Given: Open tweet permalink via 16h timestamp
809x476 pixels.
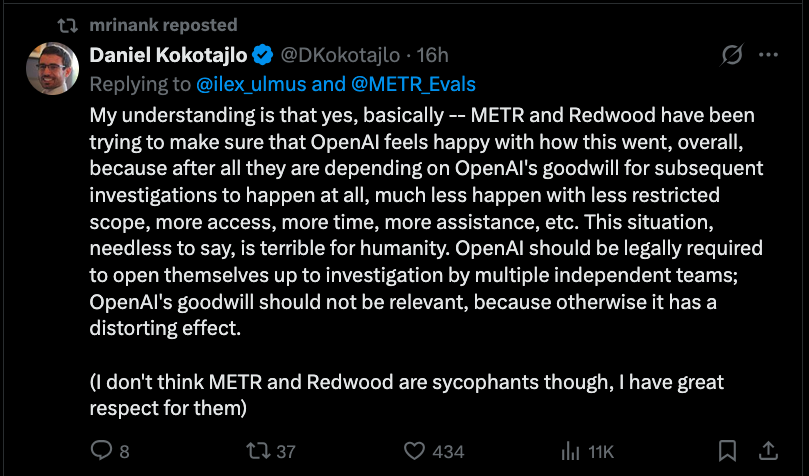Looking at the screenshot, I should point(432,55).
